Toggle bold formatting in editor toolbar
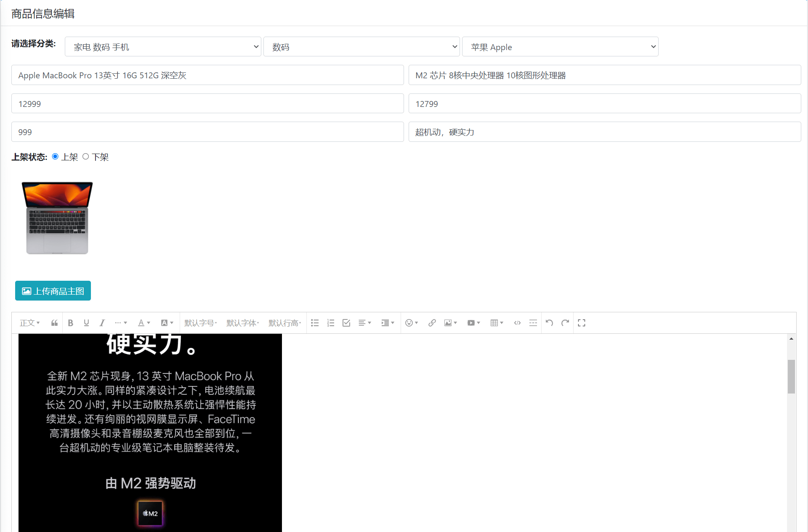The image size is (808, 532). (71, 323)
